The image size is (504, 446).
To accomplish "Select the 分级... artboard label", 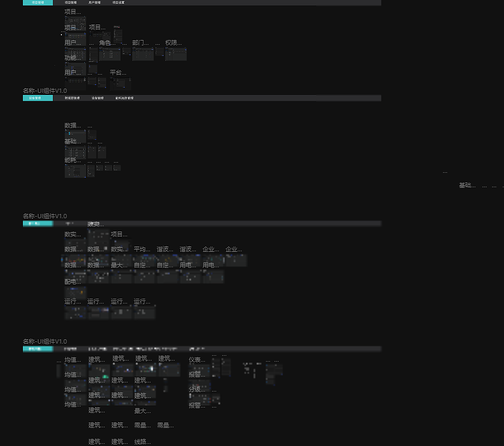I will (x=197, y=389).
